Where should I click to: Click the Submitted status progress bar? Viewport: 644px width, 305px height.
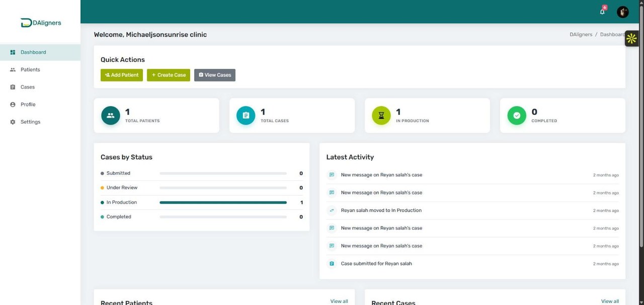[x=223, y=173]
